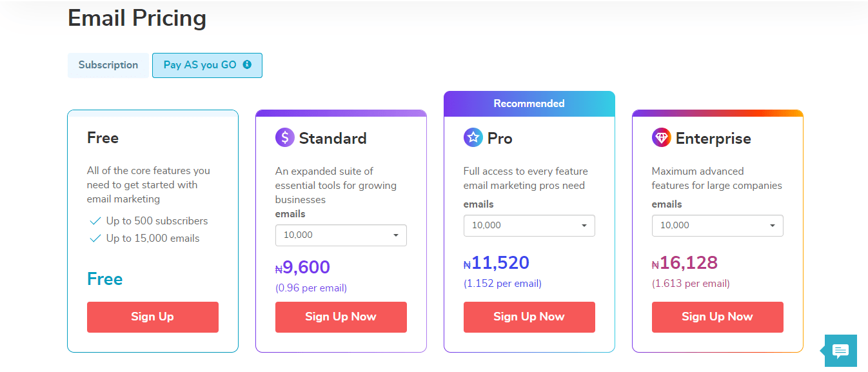Click the Email Pricing heading
868x372 pixels.
pyautogui.click(x=137, y=18)
